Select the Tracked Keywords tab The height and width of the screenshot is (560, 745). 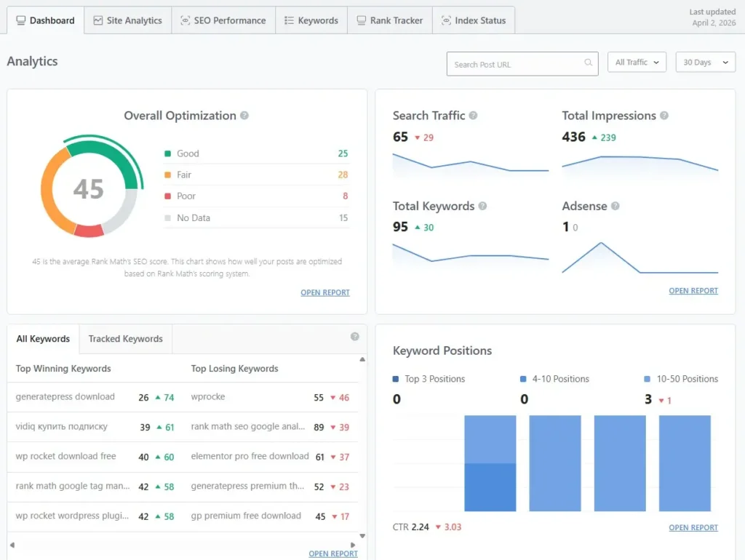(125, 339)
